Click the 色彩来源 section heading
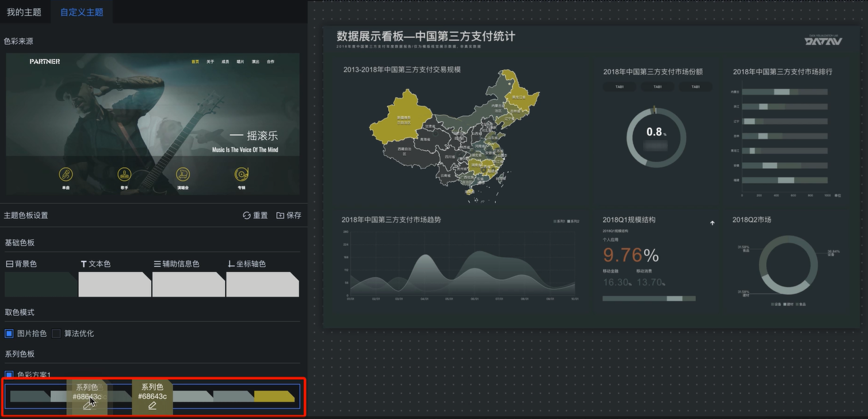The width and height of the screenshot is (868, 419). coord(18,41)
